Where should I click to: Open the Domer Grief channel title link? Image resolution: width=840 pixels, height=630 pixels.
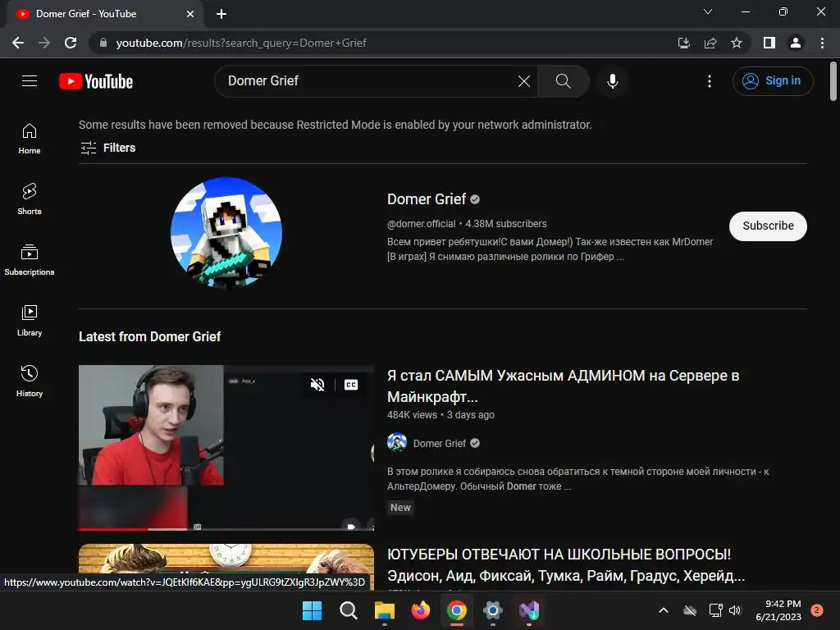point(427,199)
